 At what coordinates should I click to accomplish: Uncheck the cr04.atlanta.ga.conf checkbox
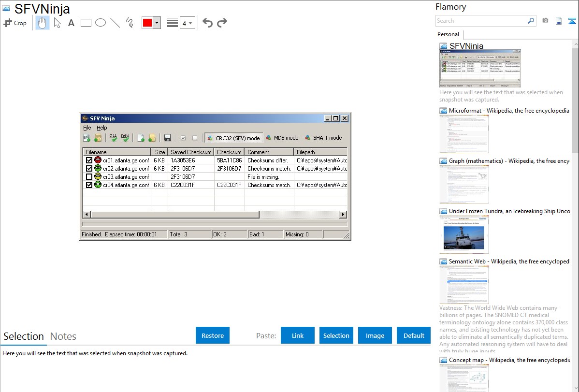click(89, 185)
